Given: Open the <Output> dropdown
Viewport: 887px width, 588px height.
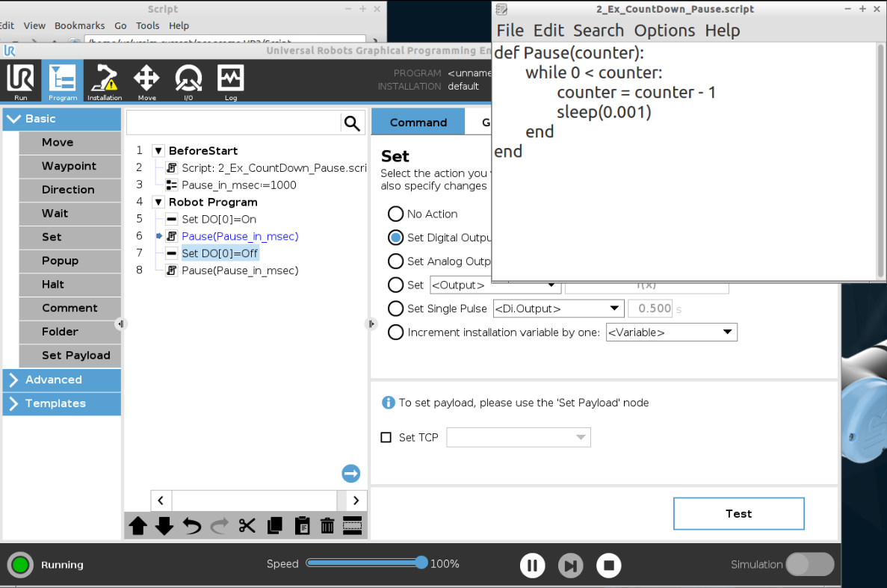Looking at the screenshot, I should point(495,285).
